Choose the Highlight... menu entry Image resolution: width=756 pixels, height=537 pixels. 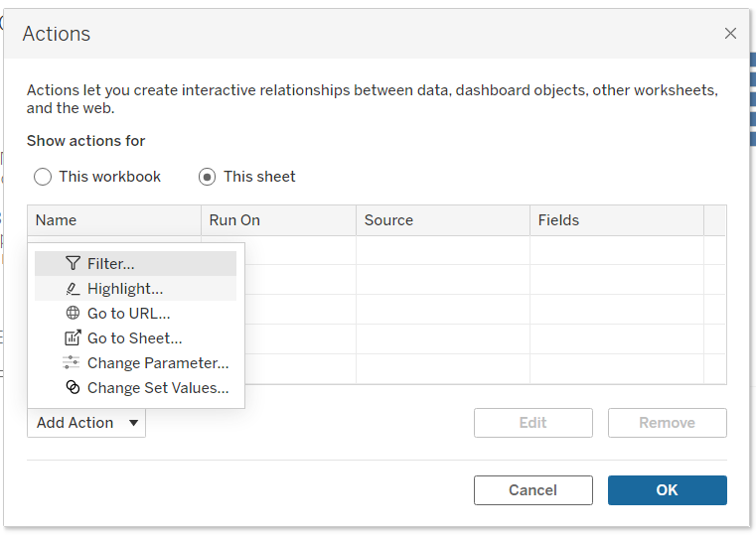coord(125,289)
